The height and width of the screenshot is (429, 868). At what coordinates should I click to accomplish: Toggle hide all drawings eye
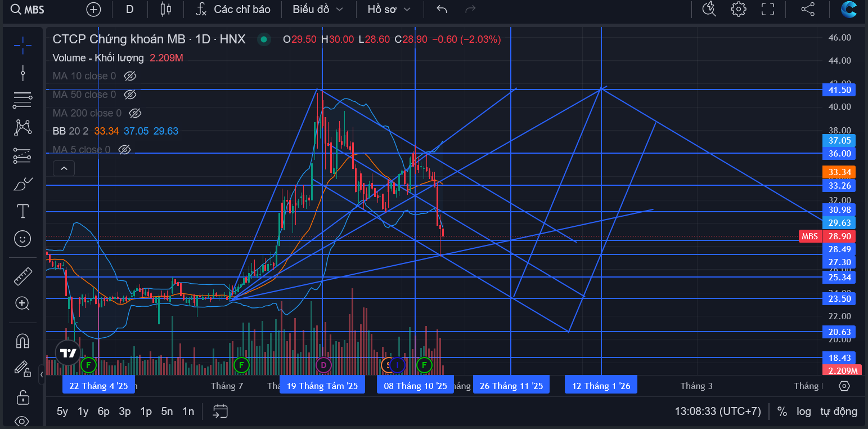(23, 421)
